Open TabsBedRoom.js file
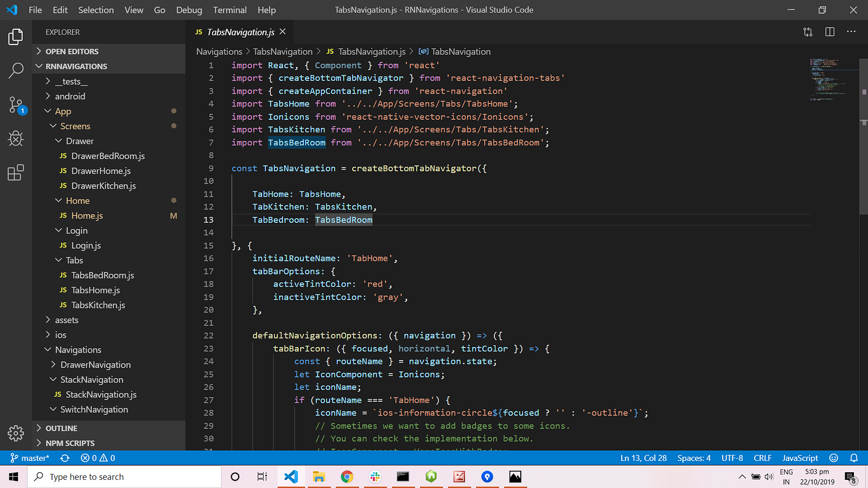868x488 pixels. 108,275
